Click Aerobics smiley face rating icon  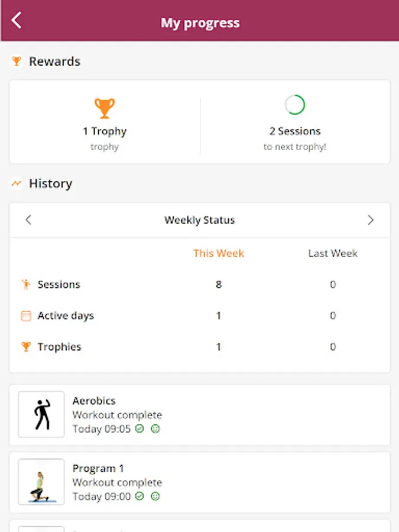click(155, 429)
